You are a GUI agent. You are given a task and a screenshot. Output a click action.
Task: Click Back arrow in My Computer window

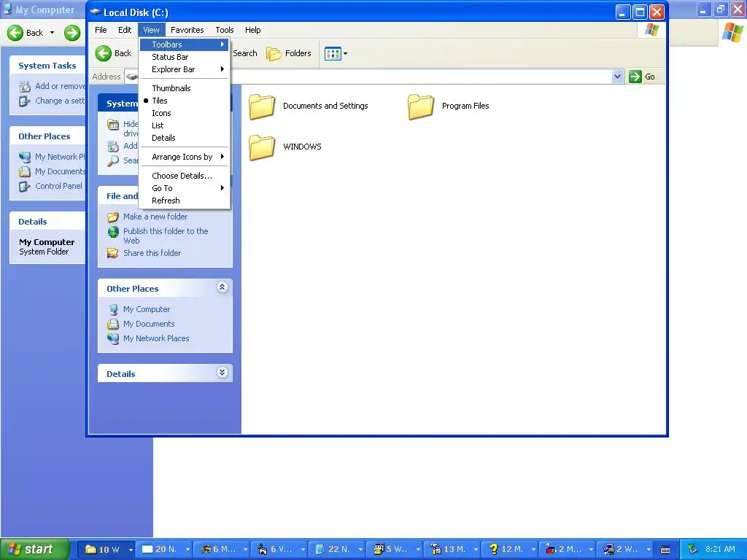[15, 33]
